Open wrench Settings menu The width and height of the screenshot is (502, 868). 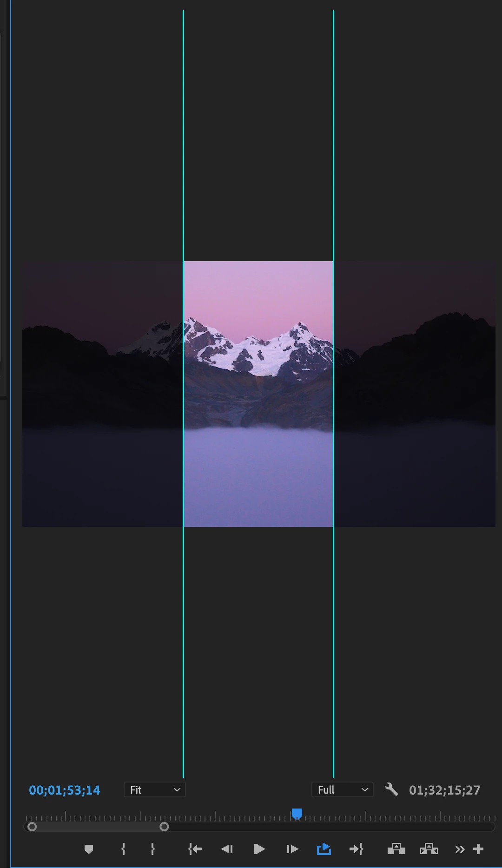click(x=391, y=789)
